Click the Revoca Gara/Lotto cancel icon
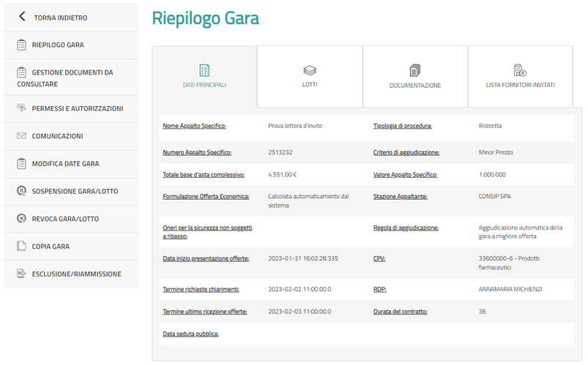The height and width of the screenshot is (365, 588). tap(21, 219)
